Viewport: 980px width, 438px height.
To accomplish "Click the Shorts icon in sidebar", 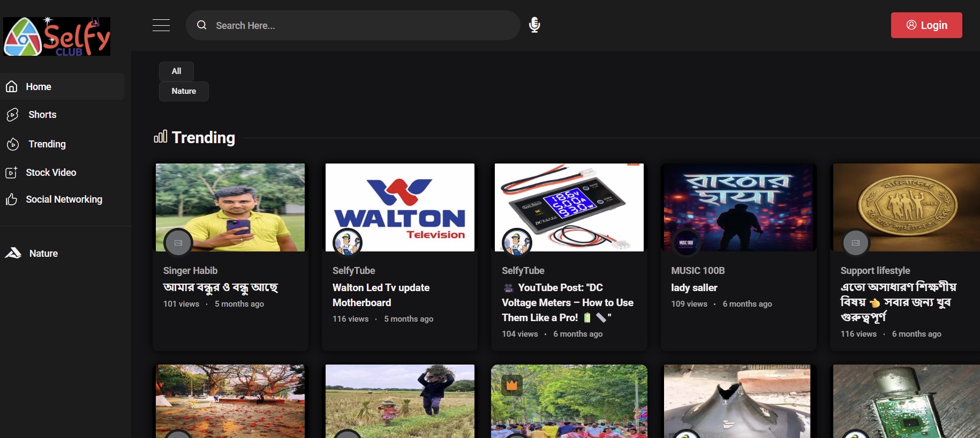I will tap(13, 115).
